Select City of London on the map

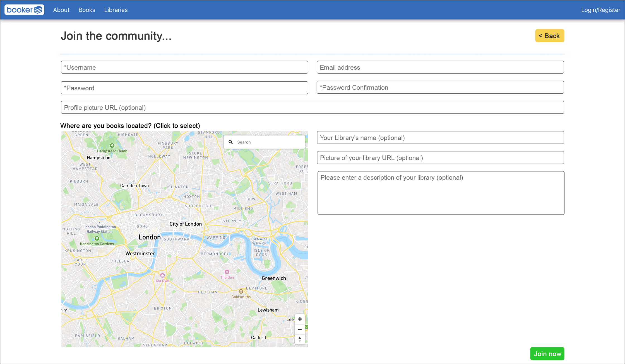pyautogui.click(x=186, y=224)
